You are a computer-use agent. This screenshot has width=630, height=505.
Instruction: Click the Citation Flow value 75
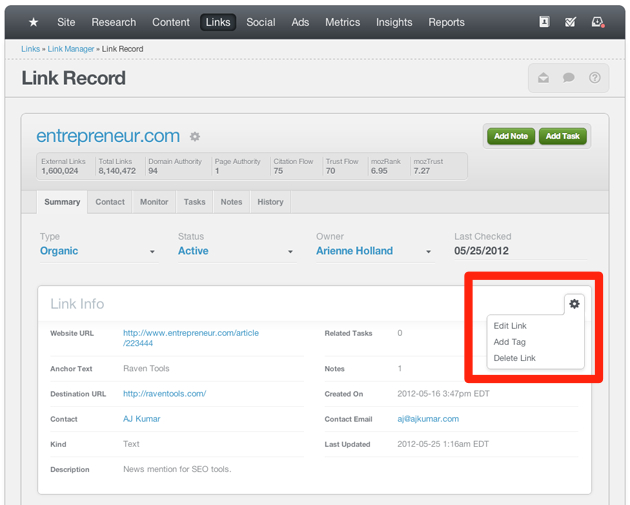click(278, 171)
